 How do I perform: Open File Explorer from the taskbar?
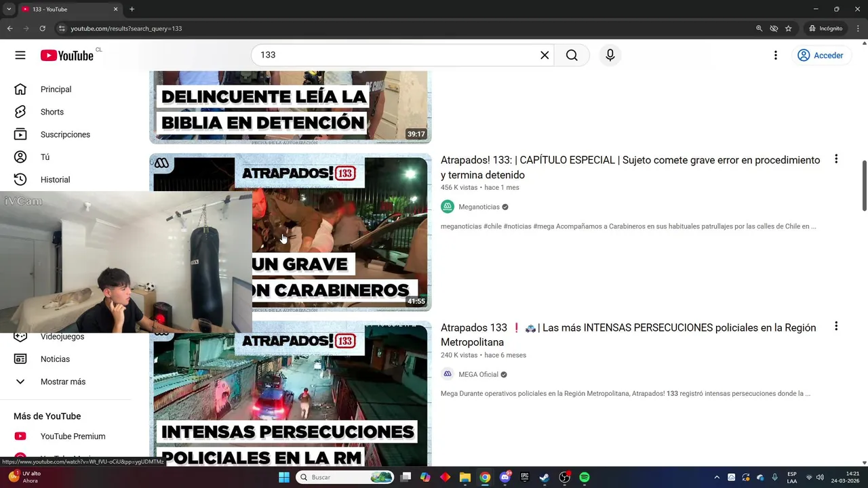(465, 477)
